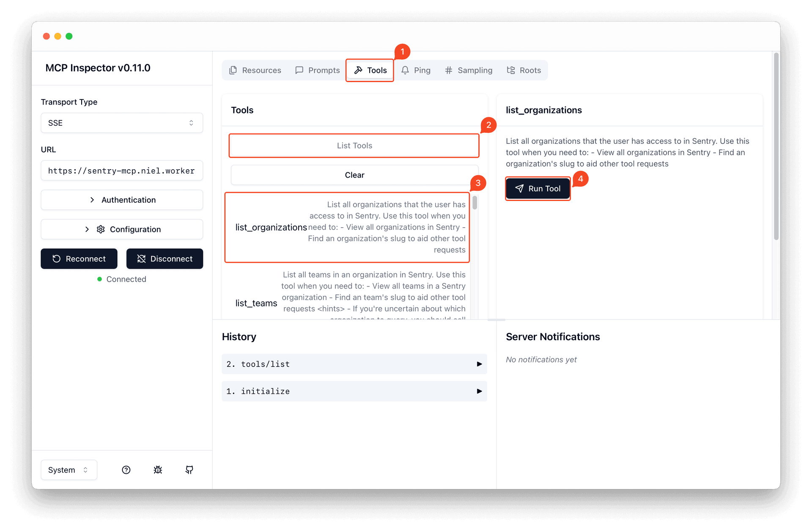Open the GitHub repository icon
The image size is (812, 531).
189,470
